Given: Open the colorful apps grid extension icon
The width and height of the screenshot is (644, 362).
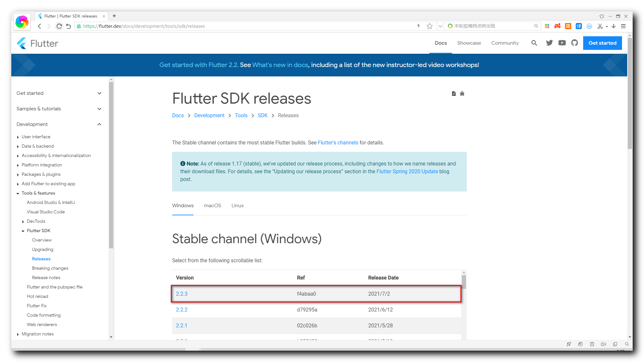Looking at the screenshot, I should 547,26.
